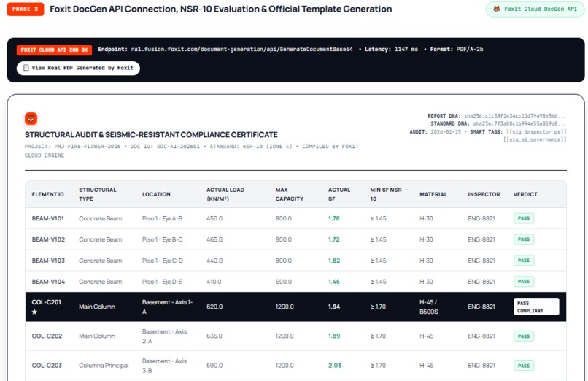Image resolution: width=588 pixels, height=381 pixels.
Task: Click the [[sig_inspector_pe]] smart tag
Action: 536,131
